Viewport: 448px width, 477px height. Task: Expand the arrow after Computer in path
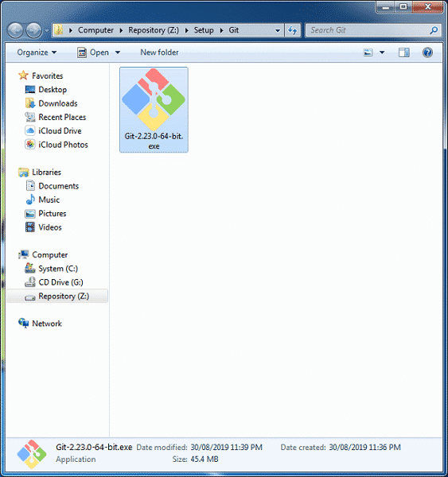(121, 30)
